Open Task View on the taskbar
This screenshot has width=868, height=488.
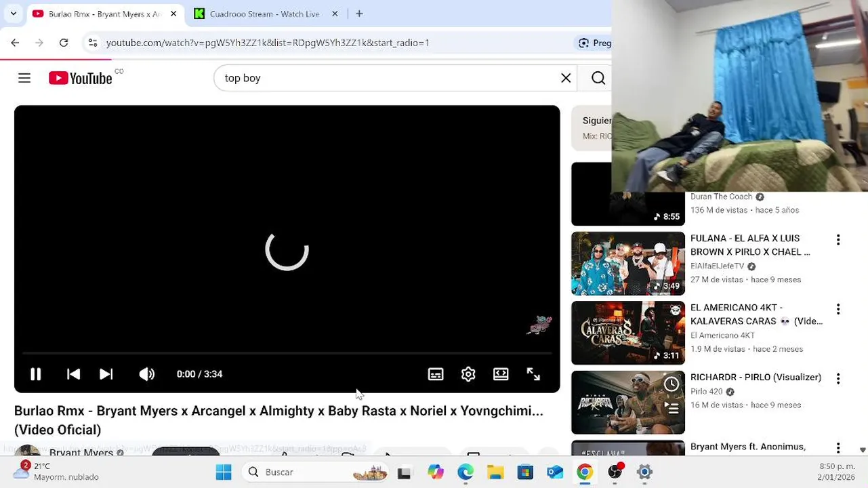(404, 472)
